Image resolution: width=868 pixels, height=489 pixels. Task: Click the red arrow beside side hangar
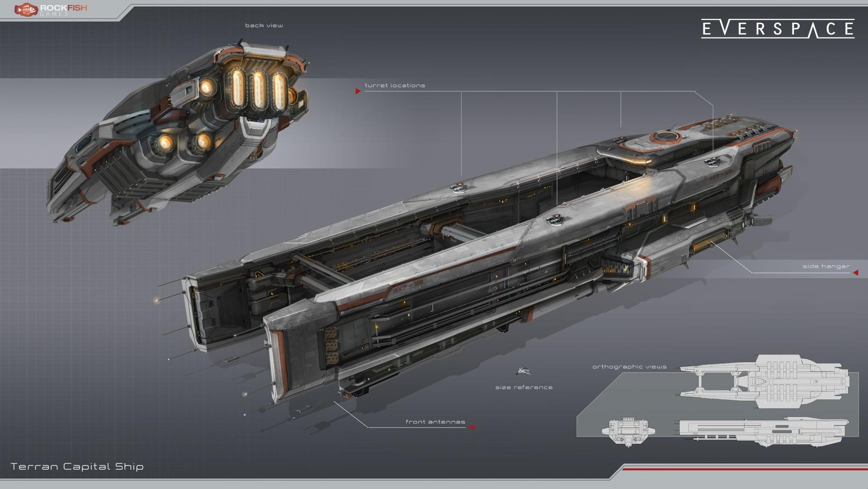[855, 273]
